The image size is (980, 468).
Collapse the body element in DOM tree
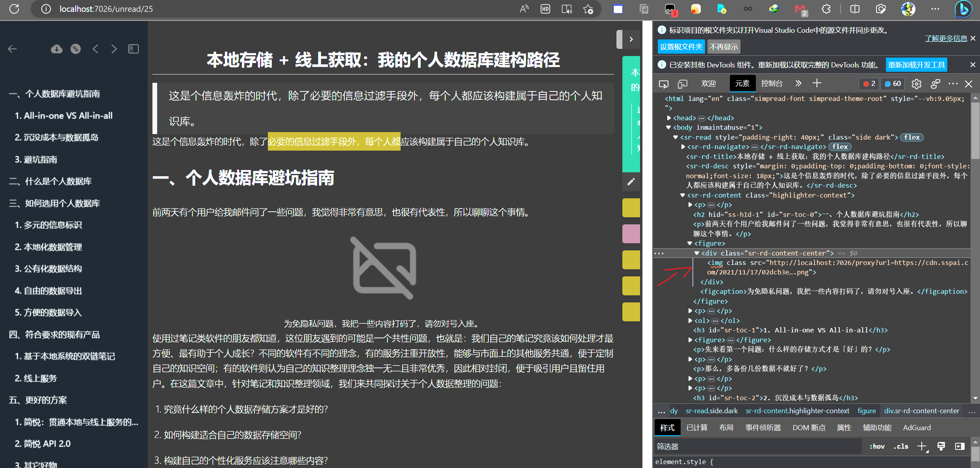[x=668, y=127]
